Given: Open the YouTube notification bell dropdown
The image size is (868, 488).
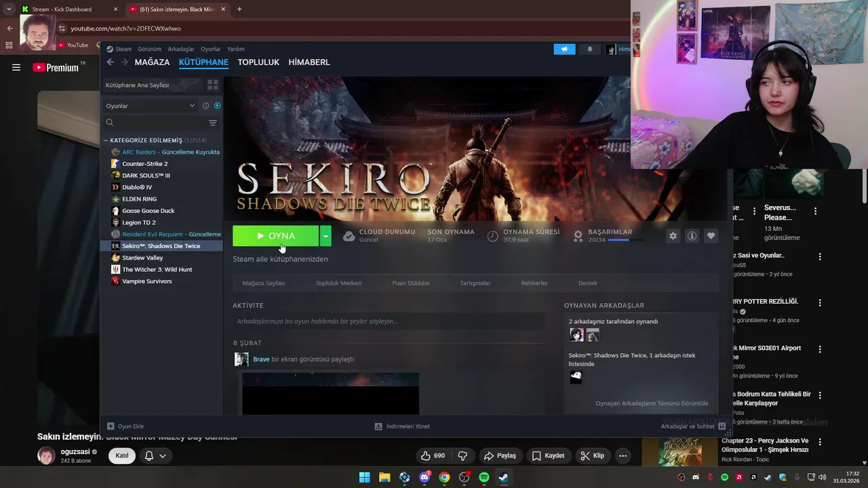Looking at the screenshot, I should pyautogui.click(x=155, y=455).
